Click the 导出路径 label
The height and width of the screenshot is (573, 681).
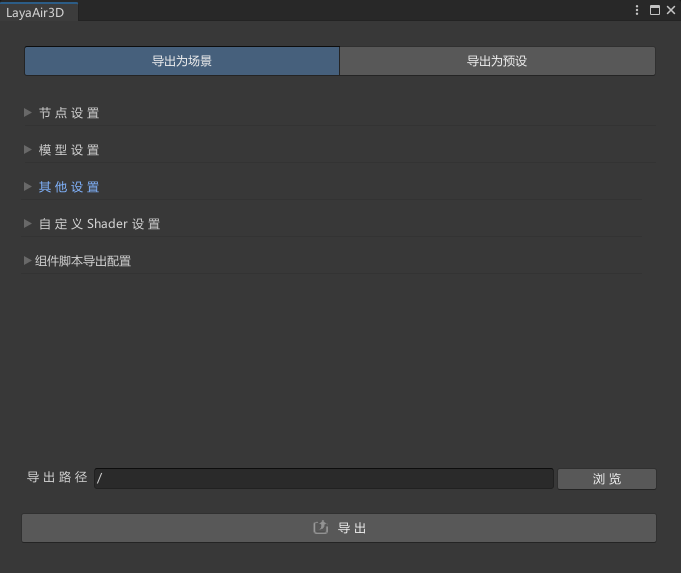(57, 477)
